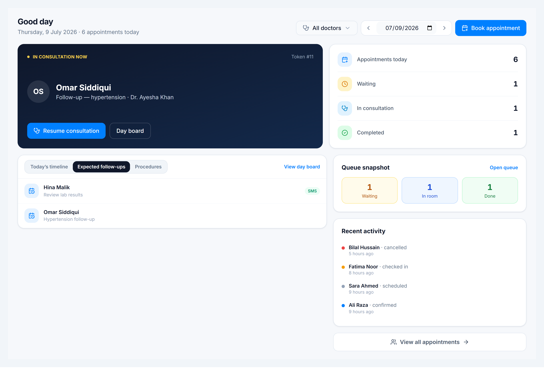Click the Omar Siddiqui patient name heading

[83, 88]
